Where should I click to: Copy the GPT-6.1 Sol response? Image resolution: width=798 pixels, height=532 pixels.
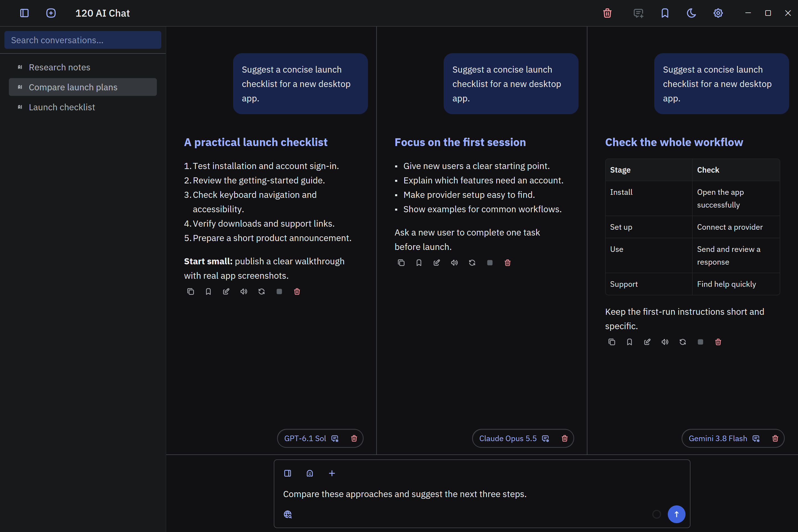point(191,291)
